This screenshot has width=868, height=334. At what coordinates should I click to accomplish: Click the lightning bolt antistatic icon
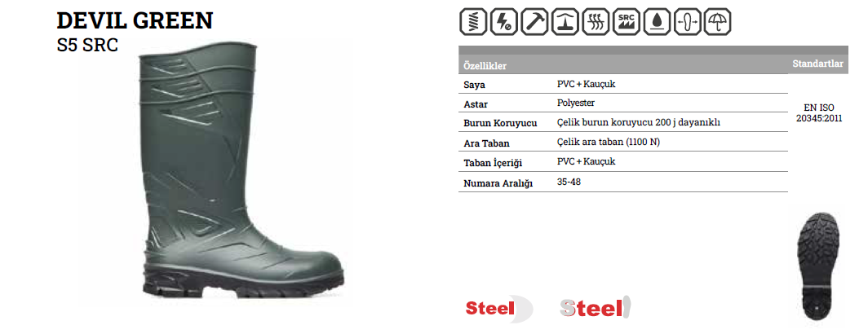click(x=504, y=21)
